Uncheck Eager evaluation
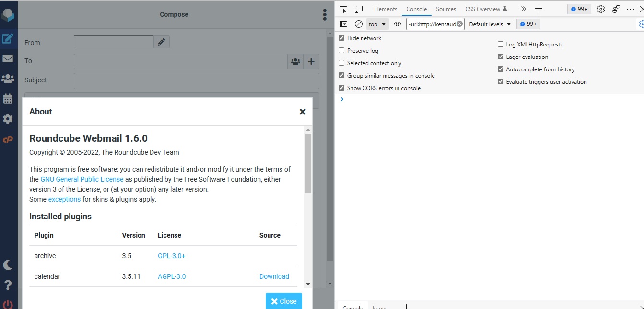Screen dimensions: 644x309 click(x=501, y=57)
